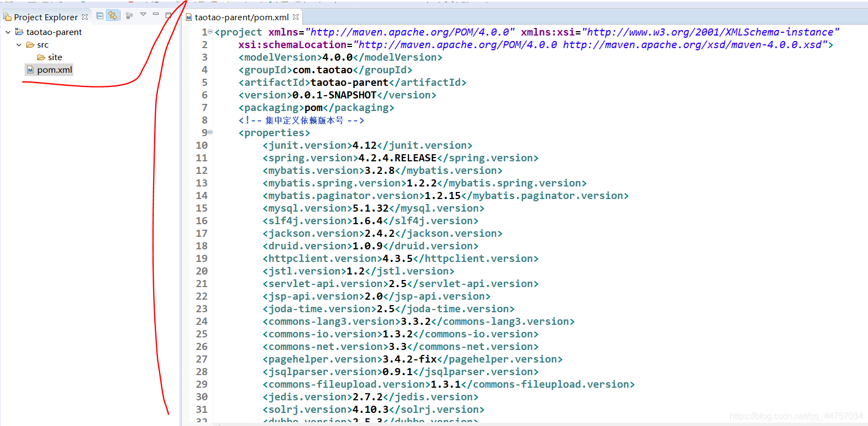Close the Project Explorer view tab

(x=85, y=17)
